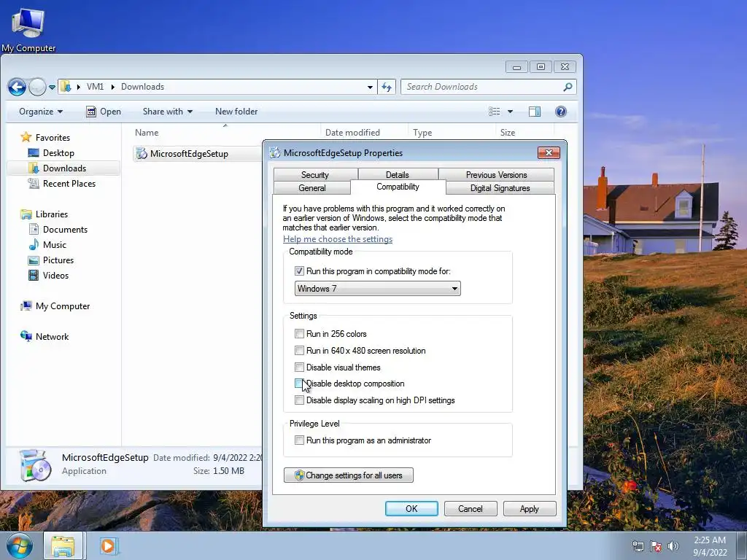
Task: Click OK in Properties dialog
Action: pos(411,508)
